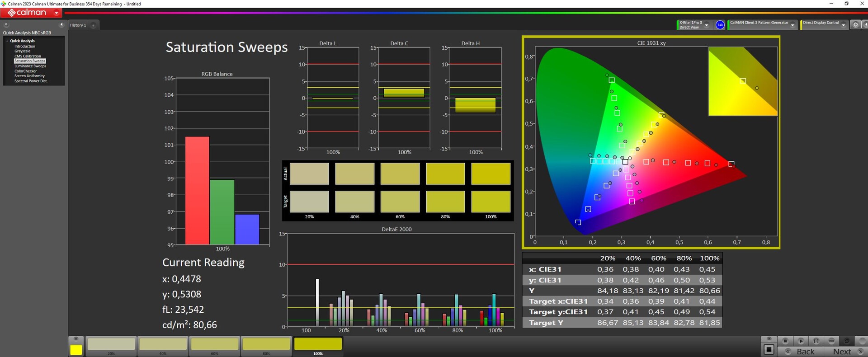The image size is (868, 357).
Task: Click the bracketed single-read icon
Action: pyautogui.click(x=816, y=341)
